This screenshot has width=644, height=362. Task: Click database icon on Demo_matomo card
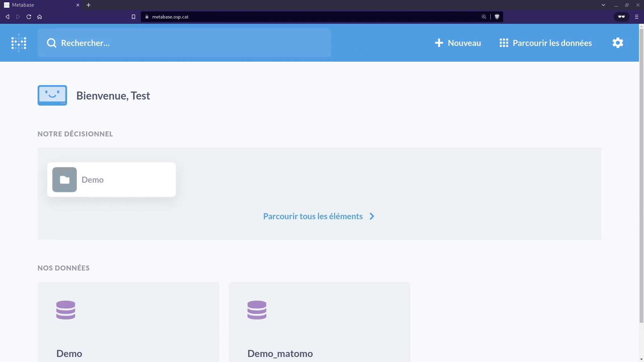(257, 310)
